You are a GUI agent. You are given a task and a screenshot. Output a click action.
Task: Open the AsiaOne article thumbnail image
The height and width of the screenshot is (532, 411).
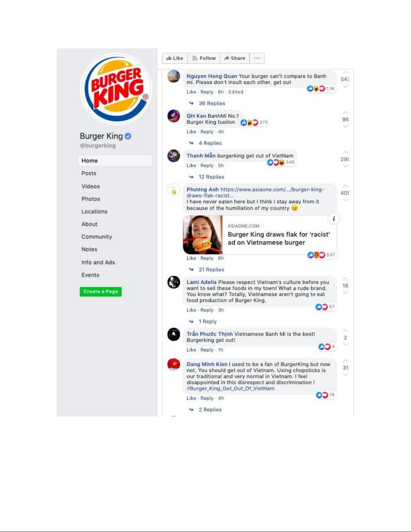tap(203, 235)
